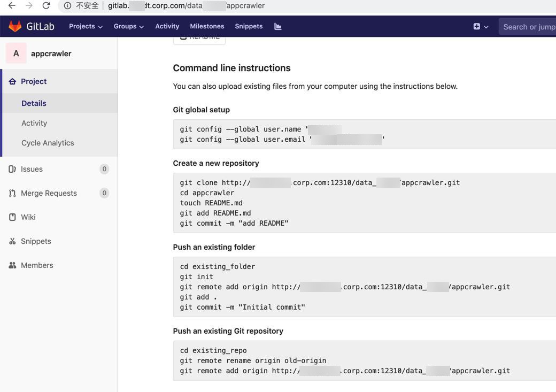This screenshot has height=392, width=556.
Task: Click the 'cd existing_folder' line
Action: pos(218,266)
